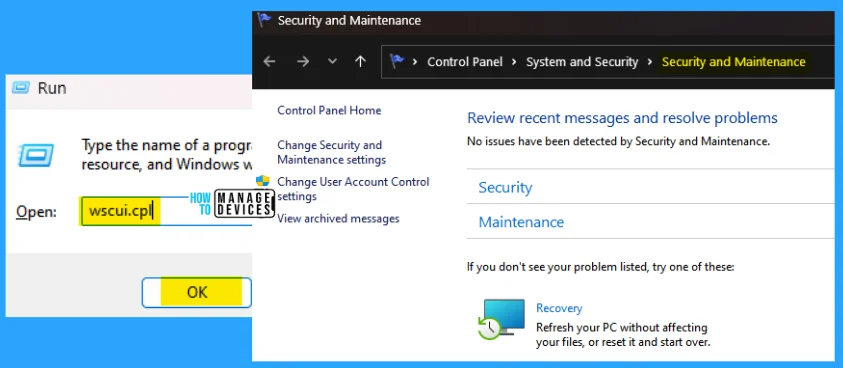Open View archived messages link

338,218
